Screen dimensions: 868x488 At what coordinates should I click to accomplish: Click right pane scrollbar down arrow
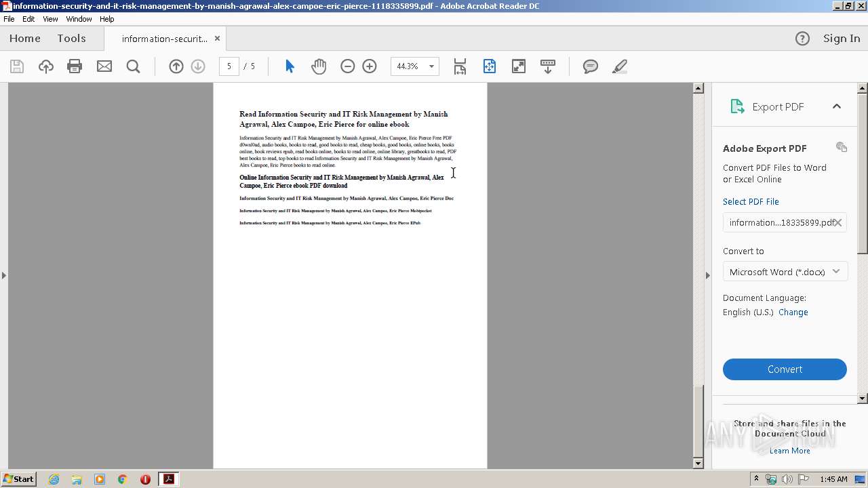pos(863,399)
